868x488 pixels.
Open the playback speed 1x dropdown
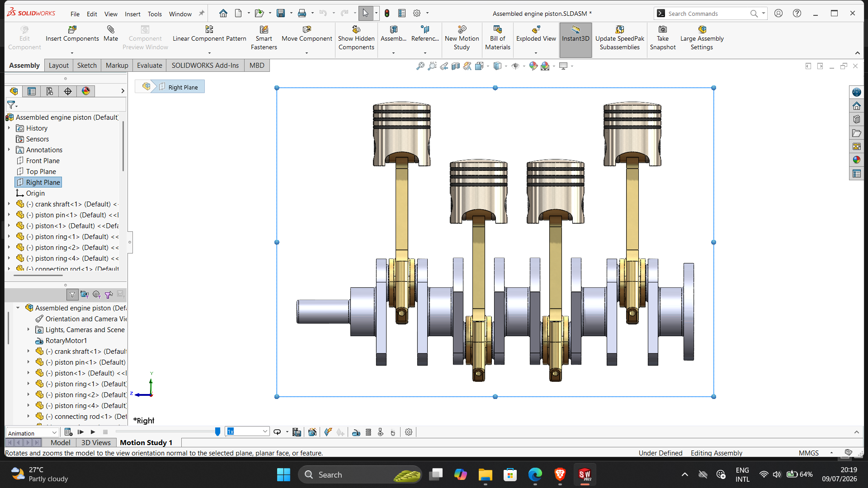(x=248, y=432)
